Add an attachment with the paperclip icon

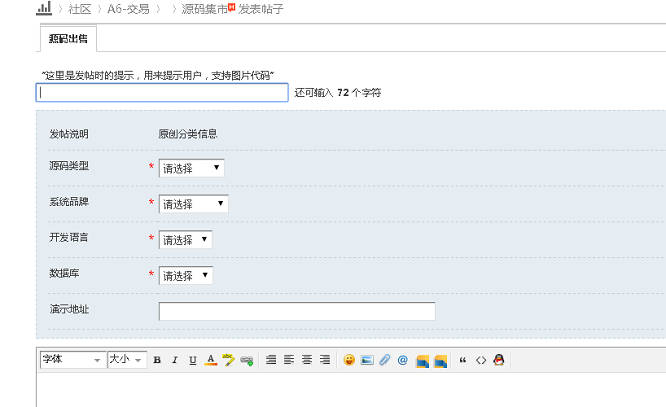[385, 360]
